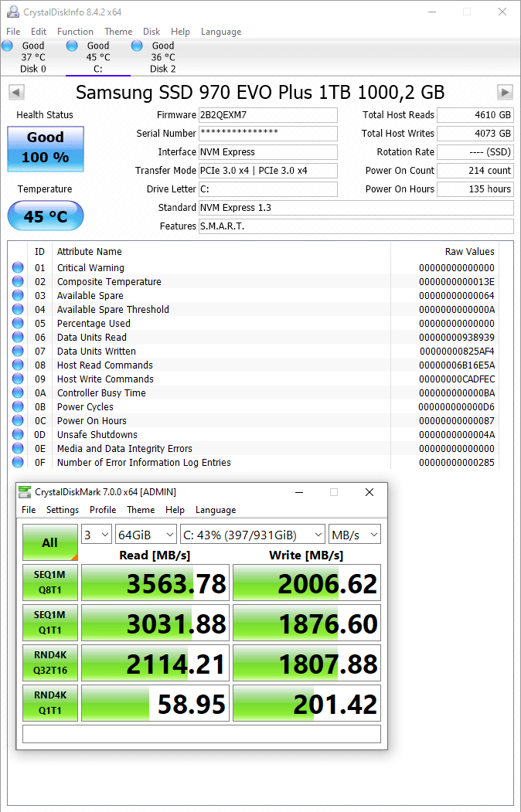Run RND4K Q1T1 benchmark
The width and height of the screenshot is (521, 812).
(x=50, y=703)
